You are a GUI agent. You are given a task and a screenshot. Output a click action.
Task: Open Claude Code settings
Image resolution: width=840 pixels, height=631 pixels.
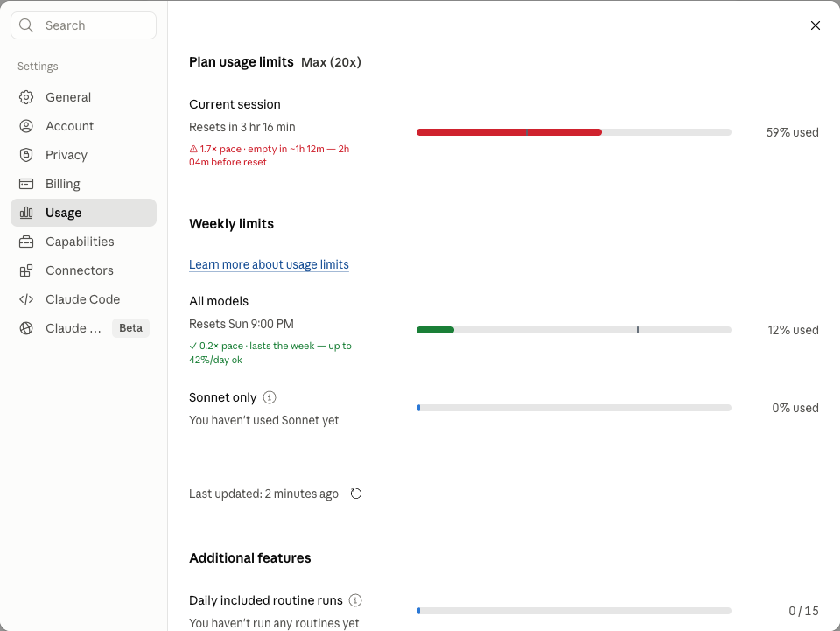(84, 299)
